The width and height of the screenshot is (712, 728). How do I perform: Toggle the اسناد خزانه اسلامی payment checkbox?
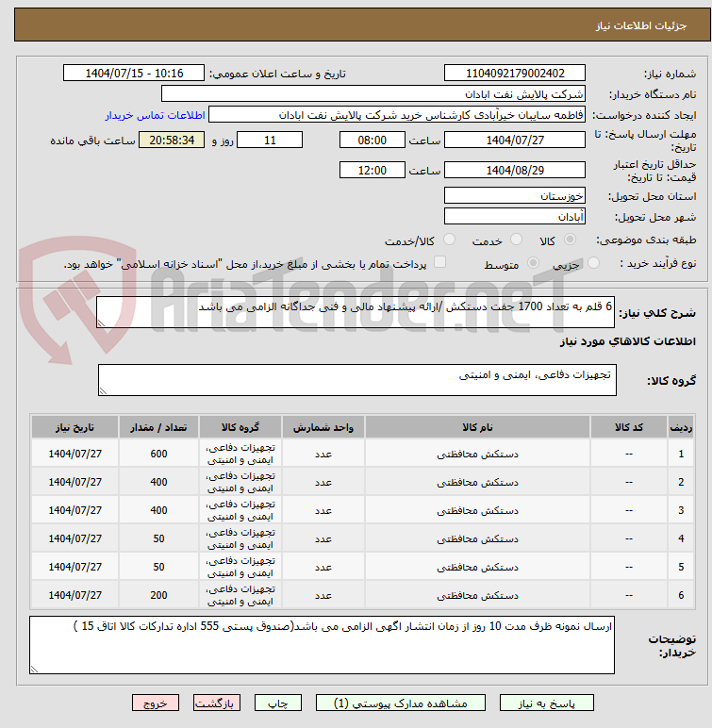(x=439, y=262)
